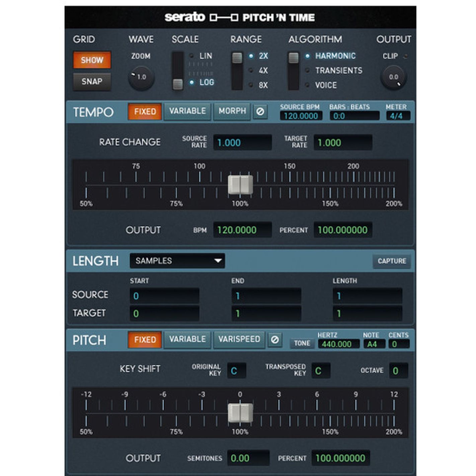476x476 pixels.
Task: Select the tempo MORPH tab
Action: click(232, 111)
